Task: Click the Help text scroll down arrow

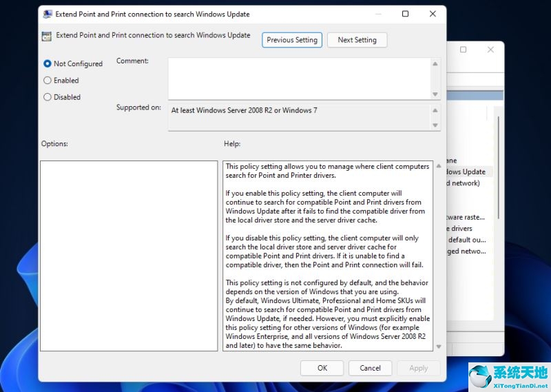Action: tap(439, 347)
